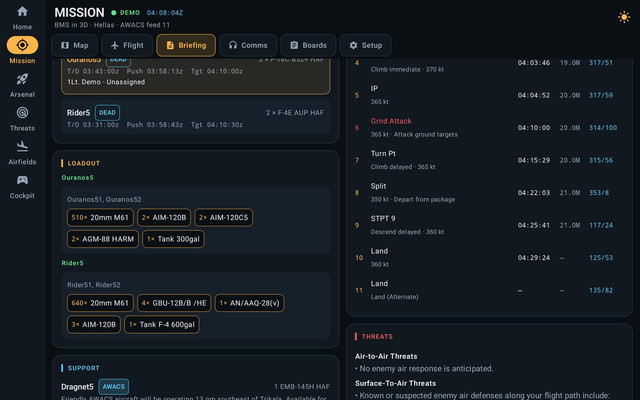Open the Boards tab
This screenshot has width=640, height=400.
coord(308,45)
